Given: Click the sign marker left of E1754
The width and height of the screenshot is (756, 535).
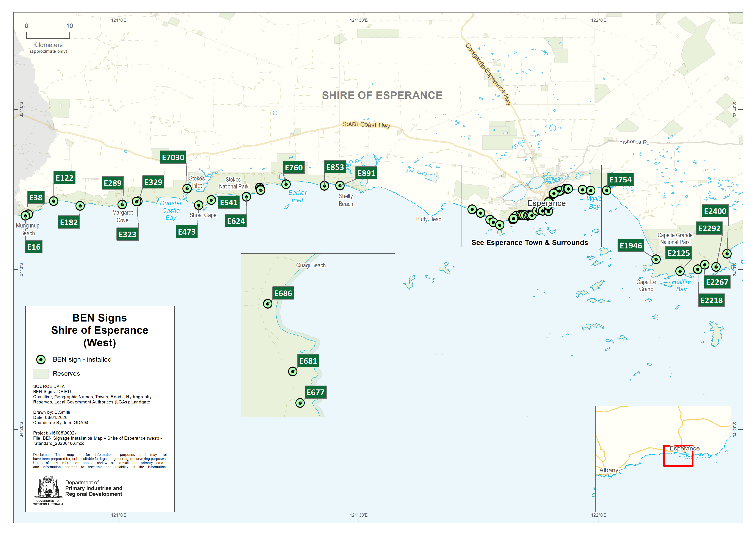Looking at the screenshot, I should point(606,190).
